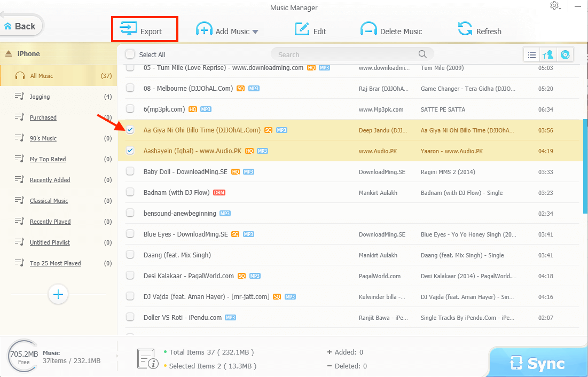Check the DJ Vajda song checkbox
Viewport: 588px width, 377px height.
(x=130, y=296)
